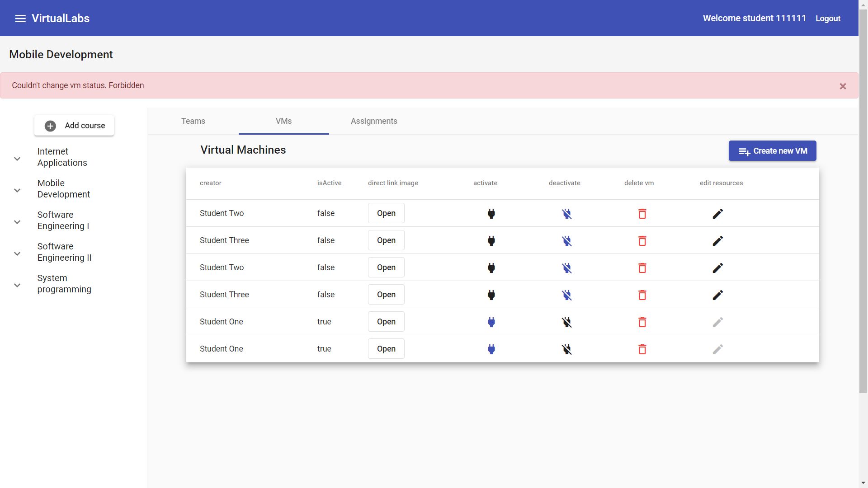Click the Add course button

(x=74, y=126)
